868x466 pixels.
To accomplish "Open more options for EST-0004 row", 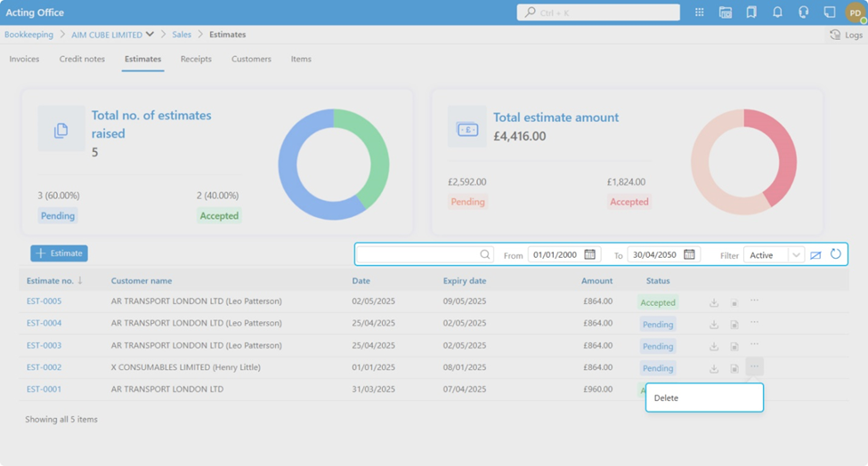I will [x=754, y=323].
